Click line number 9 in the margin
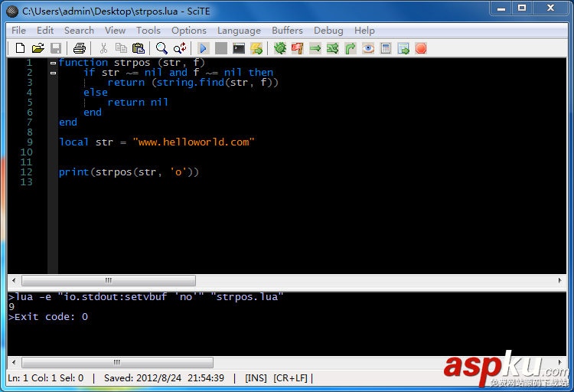This screenshot has height=392, width=574. point(30,142)
